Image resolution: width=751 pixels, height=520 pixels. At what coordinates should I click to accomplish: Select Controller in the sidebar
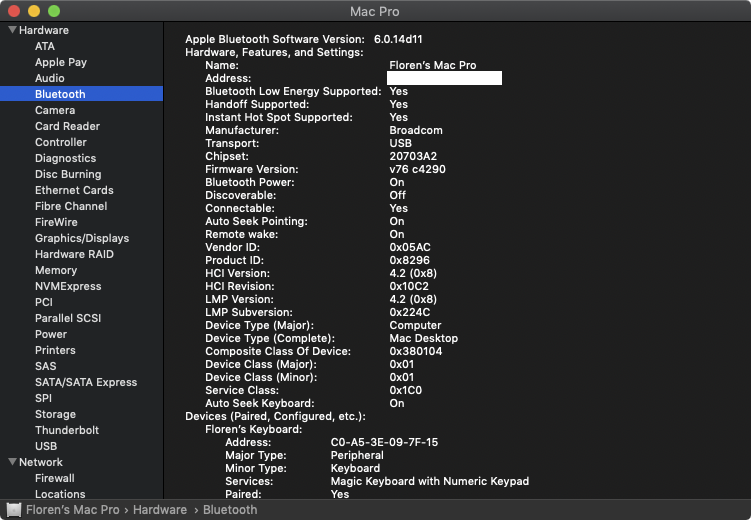tap(61, 142)
